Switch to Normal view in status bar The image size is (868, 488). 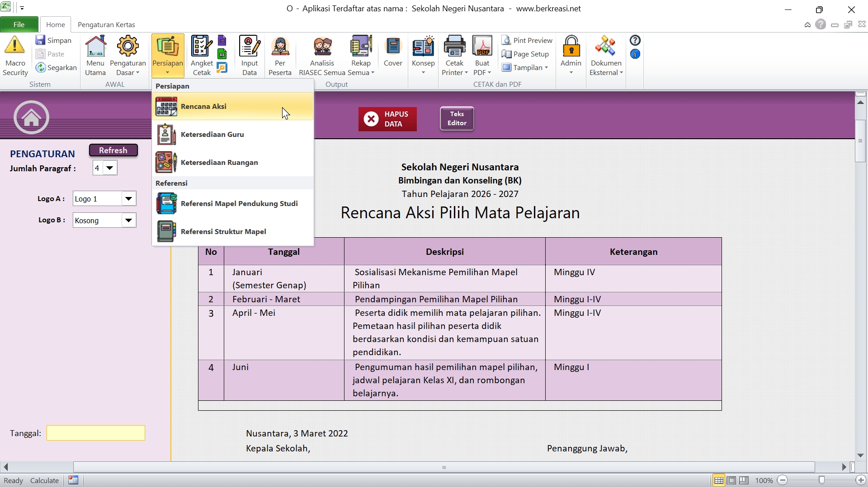(x=718, y=480)
